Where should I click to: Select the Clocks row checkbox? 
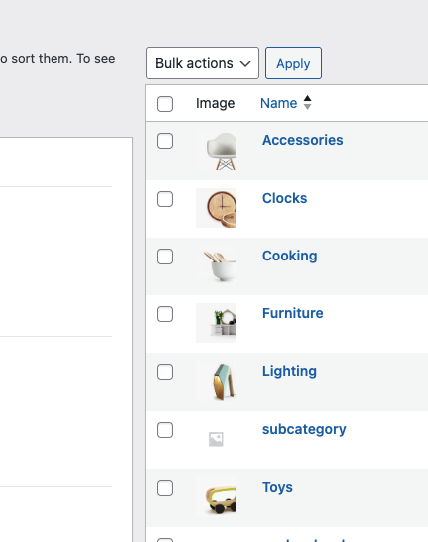click(x=165, y=199)
